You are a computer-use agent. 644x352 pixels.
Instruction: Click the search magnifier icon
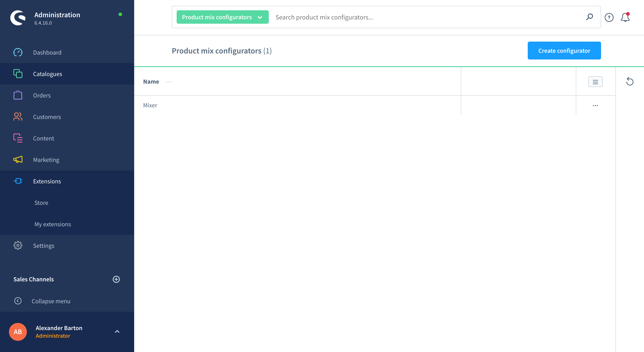590,17
